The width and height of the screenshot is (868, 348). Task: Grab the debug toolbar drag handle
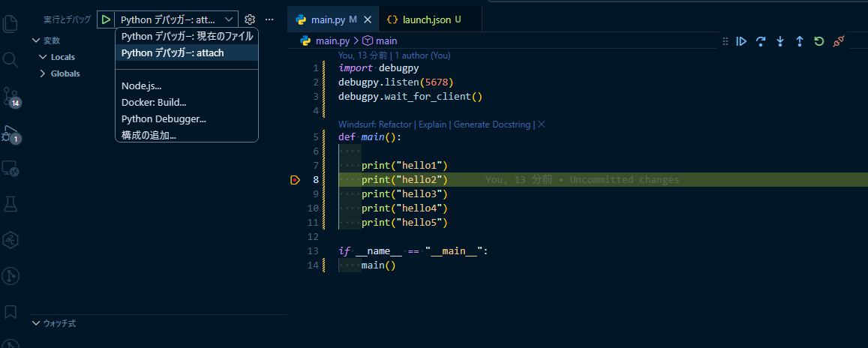725,41
